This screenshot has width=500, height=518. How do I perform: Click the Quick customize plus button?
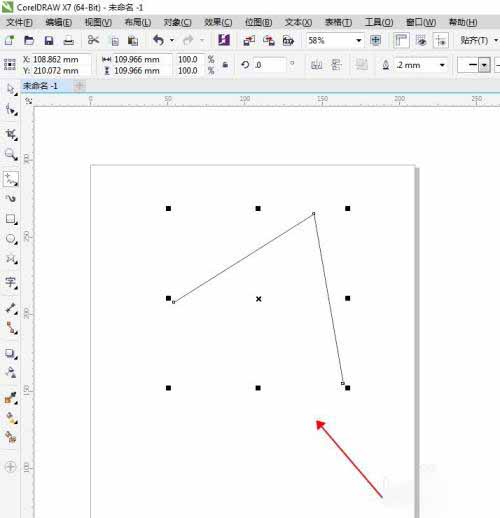pos(11,467)
